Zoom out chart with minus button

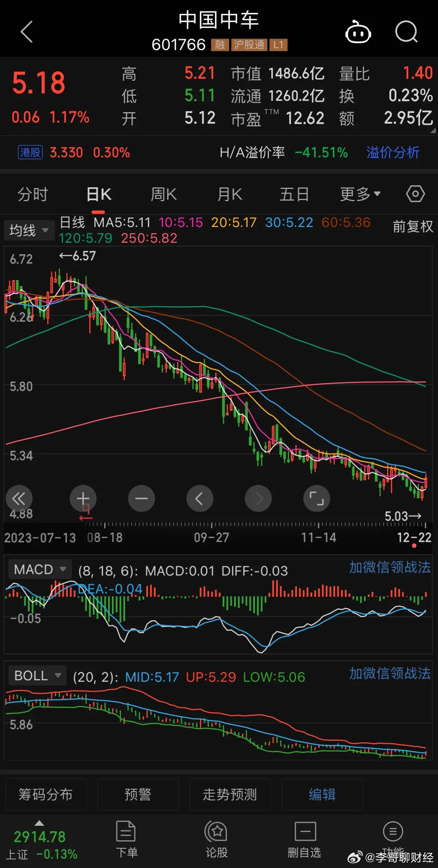coord(142,498)
